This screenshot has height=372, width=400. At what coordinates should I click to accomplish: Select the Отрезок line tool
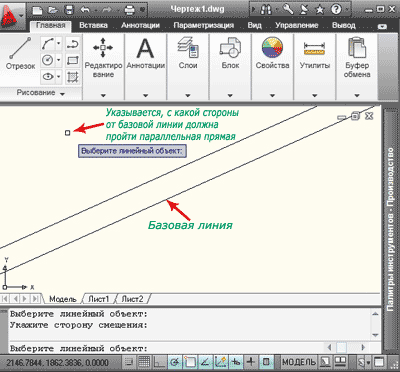coord(20,53)
